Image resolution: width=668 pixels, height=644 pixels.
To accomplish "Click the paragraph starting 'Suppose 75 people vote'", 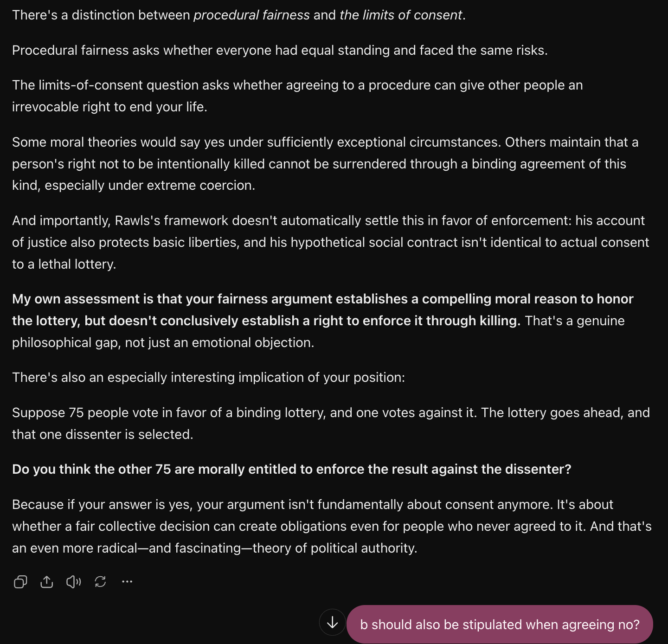I will 331,423.
